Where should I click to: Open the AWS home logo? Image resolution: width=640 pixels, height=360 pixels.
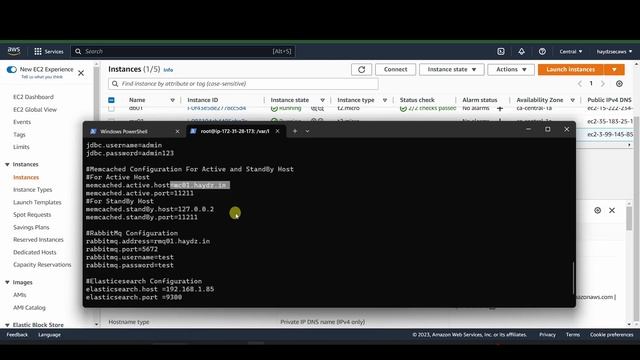(13, 51)
